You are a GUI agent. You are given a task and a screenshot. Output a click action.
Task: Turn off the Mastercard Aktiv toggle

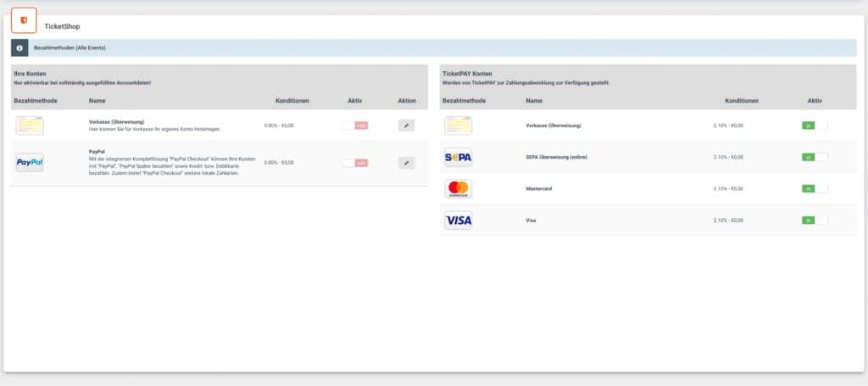[x=814, y=188]
